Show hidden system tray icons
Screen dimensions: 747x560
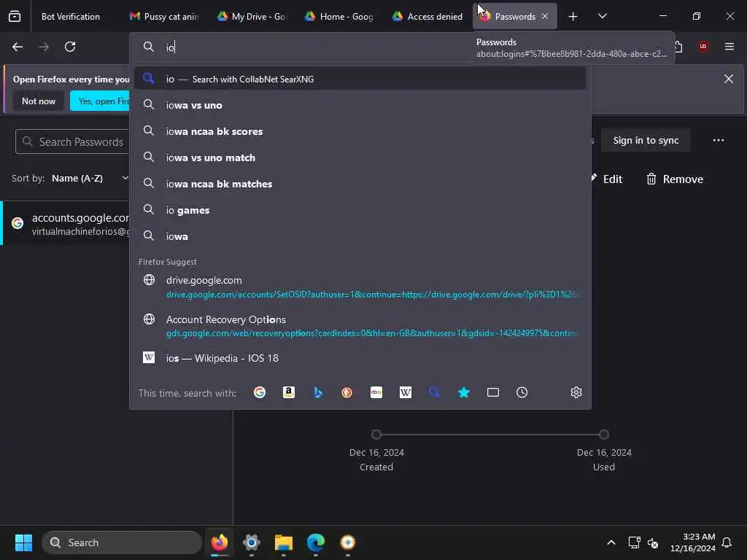click(x=611, y=542)
